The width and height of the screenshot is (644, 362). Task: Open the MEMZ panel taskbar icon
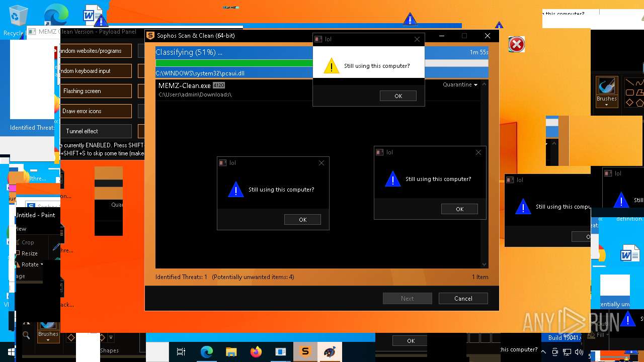[281, 352]
